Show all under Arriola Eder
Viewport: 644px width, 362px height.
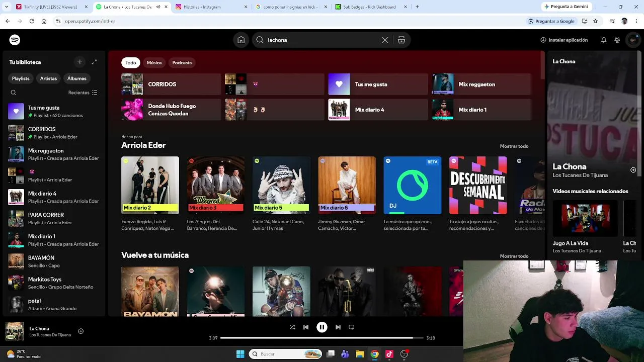point(514,146)
